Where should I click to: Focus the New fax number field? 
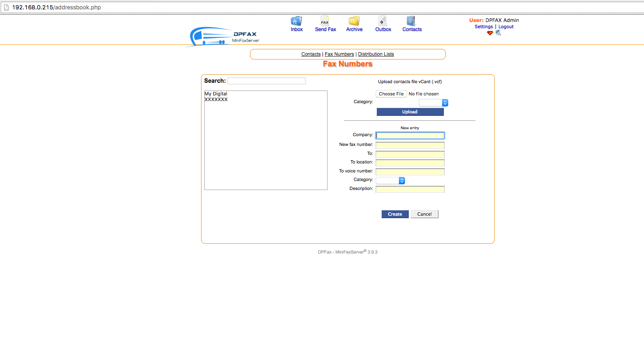click(410, 145)
